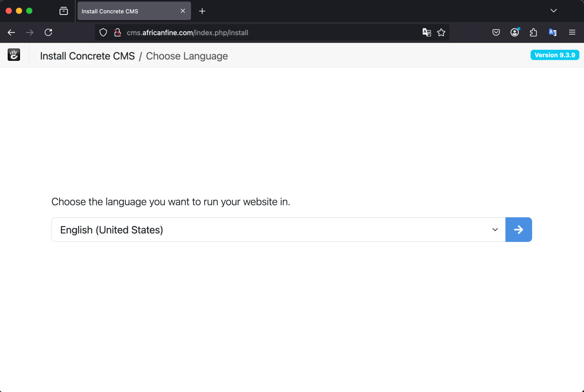Click the Version 9.3.9 badge
Image resolution: width=584 pixels, height=392 pixels.
point(555,55)
